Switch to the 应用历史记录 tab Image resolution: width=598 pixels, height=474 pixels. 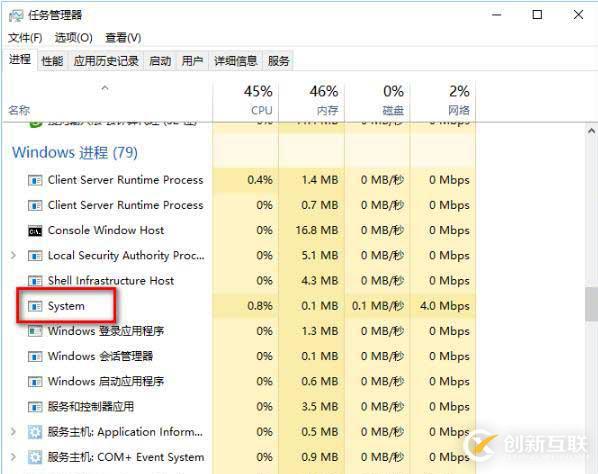(106, 61)
